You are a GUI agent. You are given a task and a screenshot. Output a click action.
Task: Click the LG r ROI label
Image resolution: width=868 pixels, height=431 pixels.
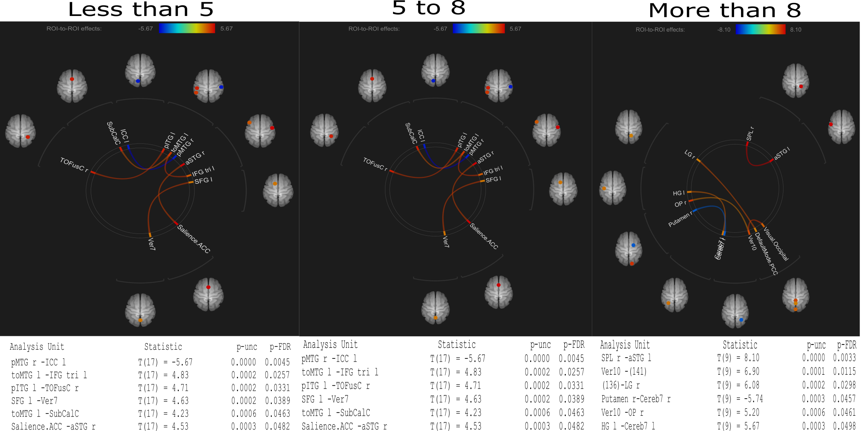689,154
